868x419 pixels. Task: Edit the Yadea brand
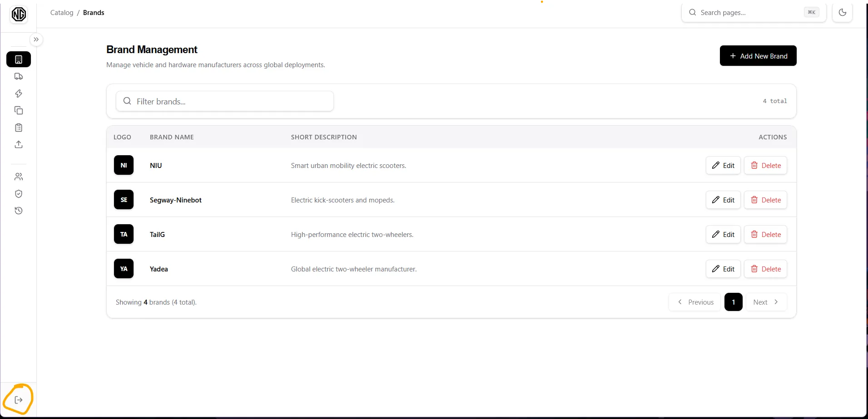click(723, 269)
